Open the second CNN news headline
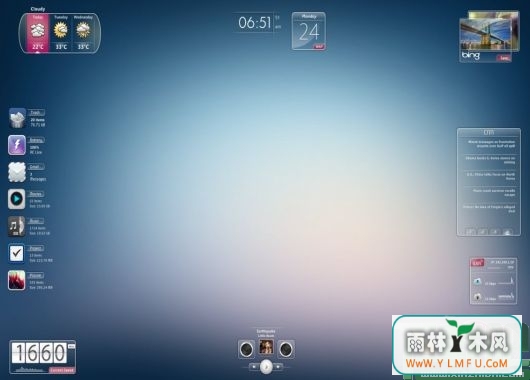The height and width of the screenshot is (380, 530). (x=490, y=160)
